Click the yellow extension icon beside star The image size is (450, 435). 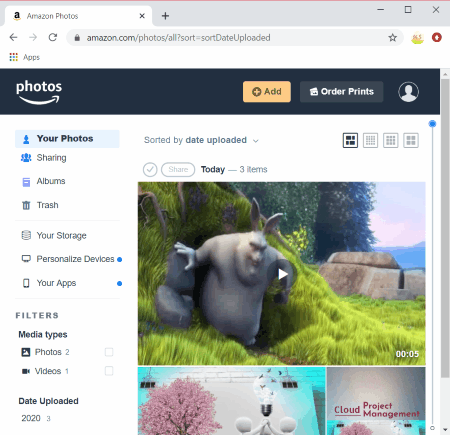(x=417, y=38)
